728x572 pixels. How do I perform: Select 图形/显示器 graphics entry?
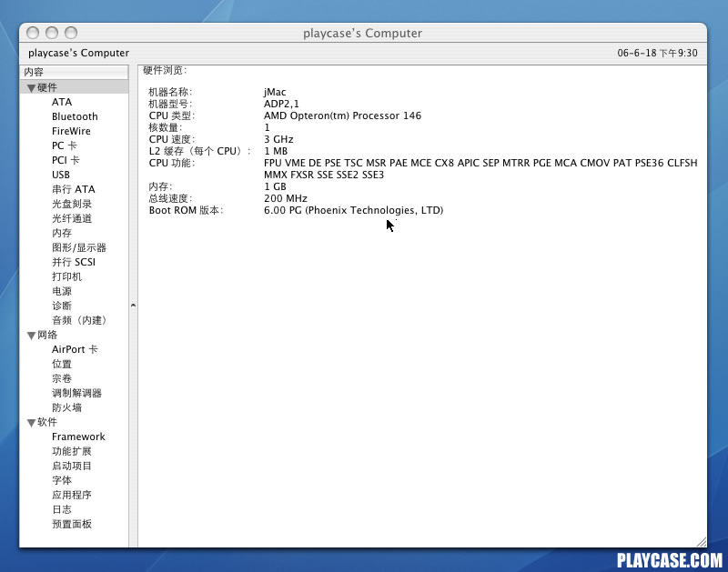coord(79,247)
